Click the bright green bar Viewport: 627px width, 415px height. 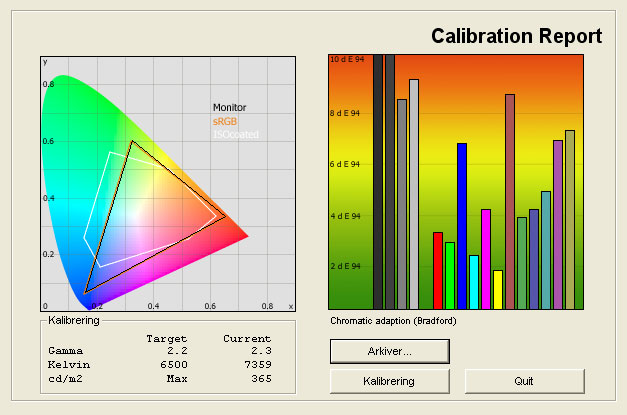tap(450, 275)
